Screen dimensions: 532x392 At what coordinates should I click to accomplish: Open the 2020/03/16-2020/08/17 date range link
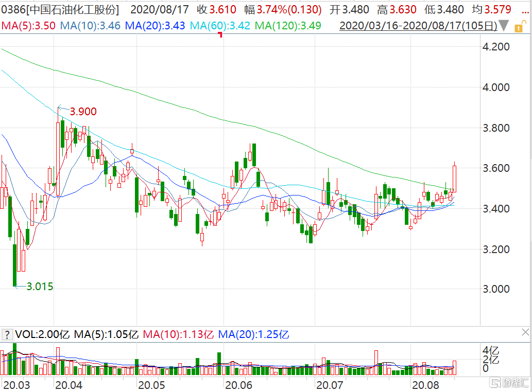pos(418,25)
